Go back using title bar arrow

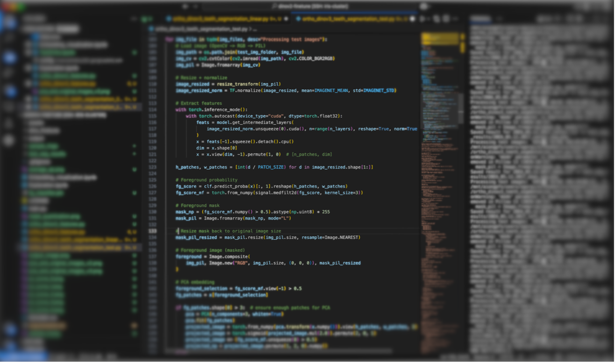point(185,7)
